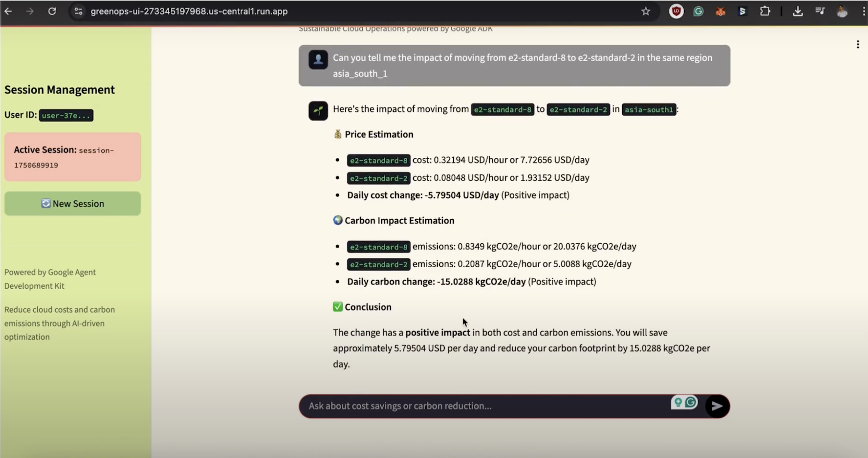Bookmark this page with the star icon
The height and width of the screenshot is (458, 868).
[x=645, y=12]
